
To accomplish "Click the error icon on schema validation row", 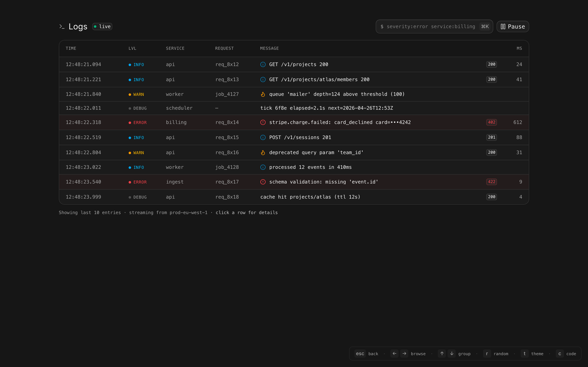I will (263, 182).
